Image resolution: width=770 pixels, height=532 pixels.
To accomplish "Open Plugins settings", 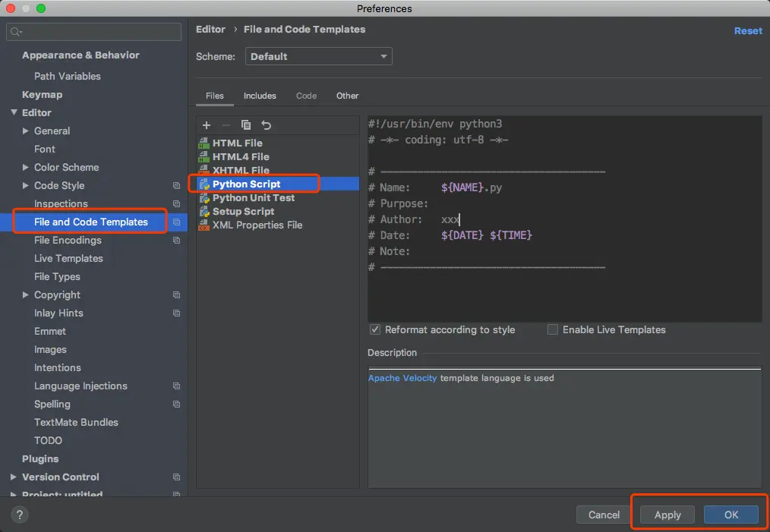I will coord(40,459).
